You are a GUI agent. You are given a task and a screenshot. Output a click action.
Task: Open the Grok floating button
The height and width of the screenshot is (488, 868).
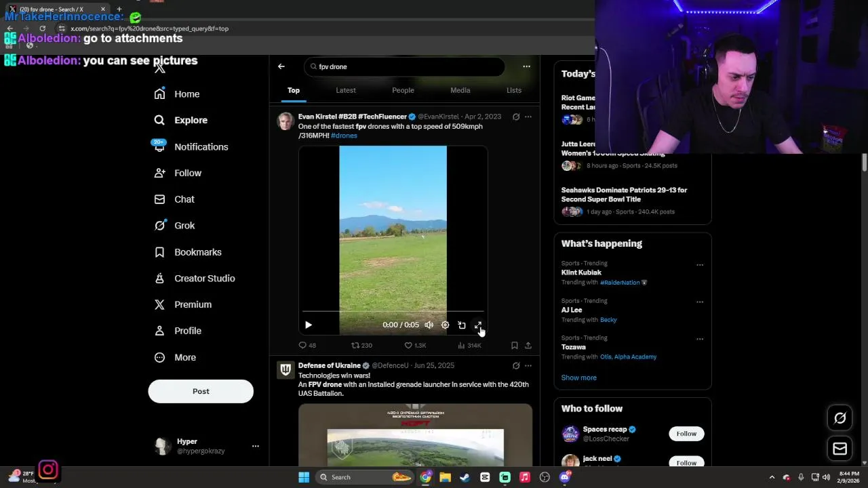840,418
